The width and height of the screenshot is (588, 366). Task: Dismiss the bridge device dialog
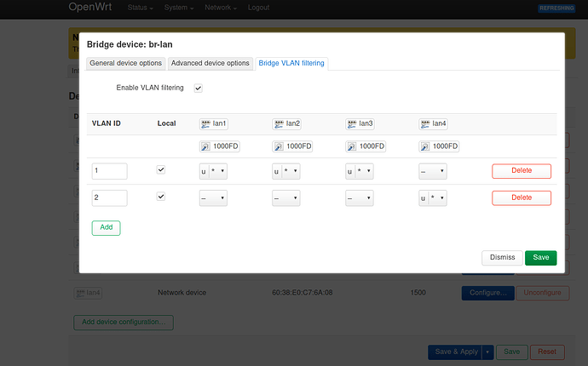[x=502, y=258]
